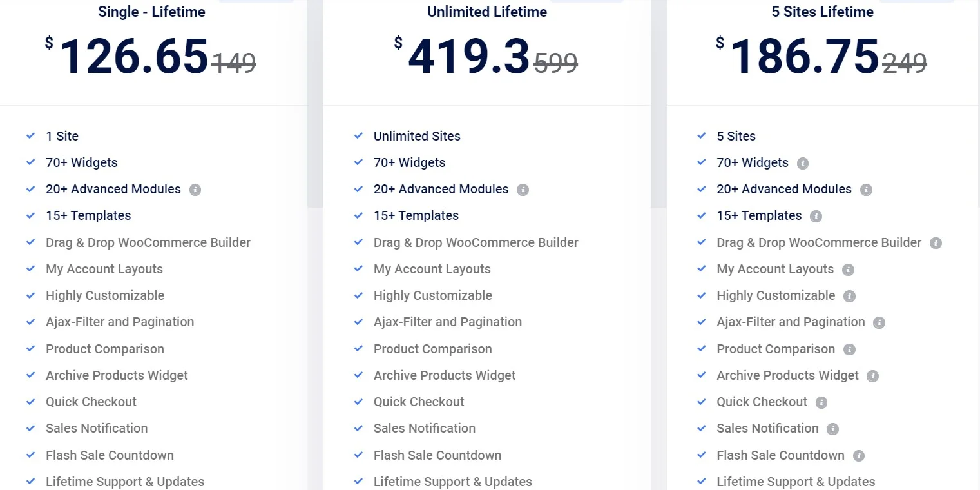Click the checkmark beside 1 Site
Viewport: 980px width, 490px height.
(x=30, y=136)
